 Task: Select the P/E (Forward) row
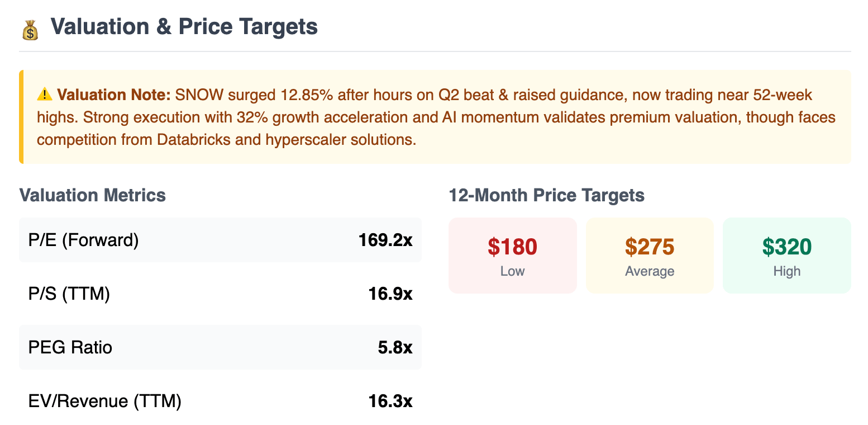click(x=220, y=240)
